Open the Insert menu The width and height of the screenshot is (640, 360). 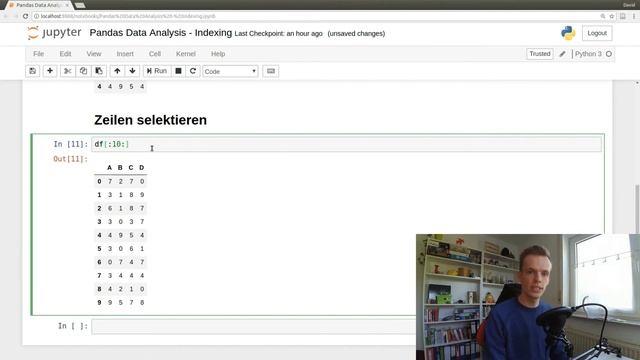(125, 54)
